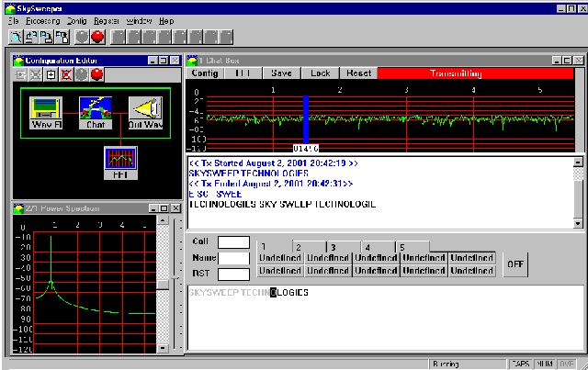Click the Reset button in the Chat Box

[358, 73]
